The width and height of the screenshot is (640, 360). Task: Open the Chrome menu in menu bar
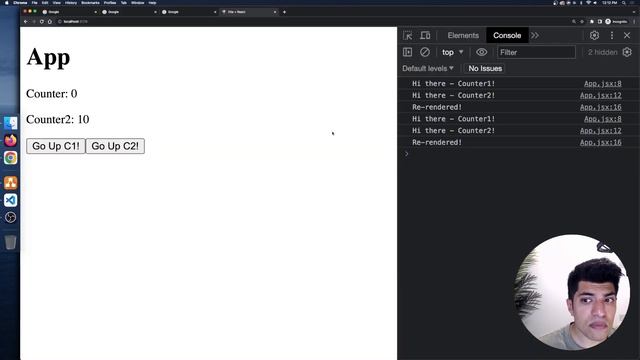(20, 2)
